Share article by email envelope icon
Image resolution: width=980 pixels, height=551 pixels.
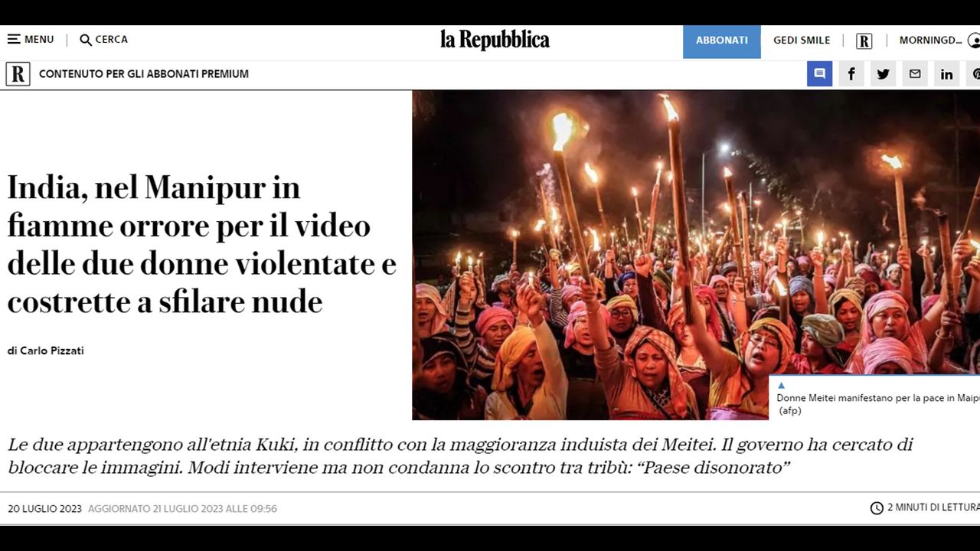pos(915,73)
